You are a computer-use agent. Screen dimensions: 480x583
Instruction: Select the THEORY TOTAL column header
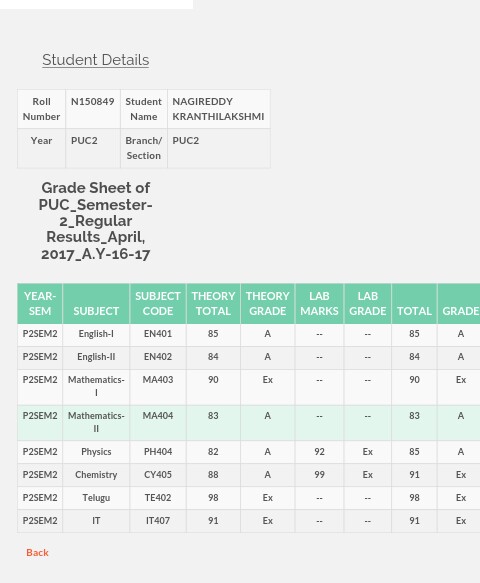click(x=213, y=303)
